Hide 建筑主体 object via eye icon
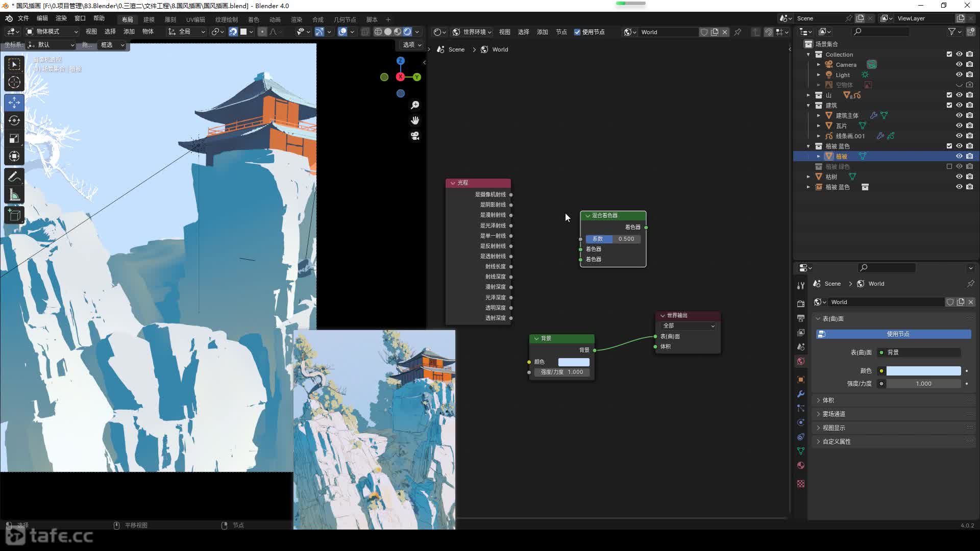980x551 pixels. pos(959,115)
